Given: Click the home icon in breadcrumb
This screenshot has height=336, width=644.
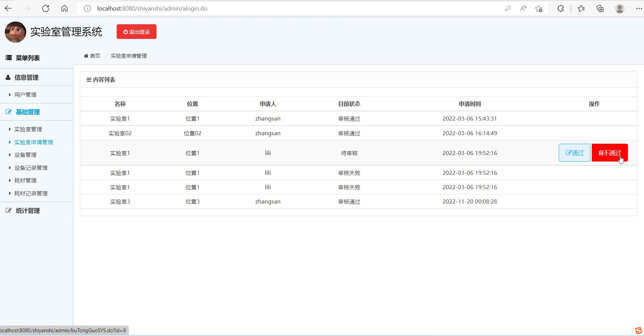Looking at the screenshot, I should (86, 56).
